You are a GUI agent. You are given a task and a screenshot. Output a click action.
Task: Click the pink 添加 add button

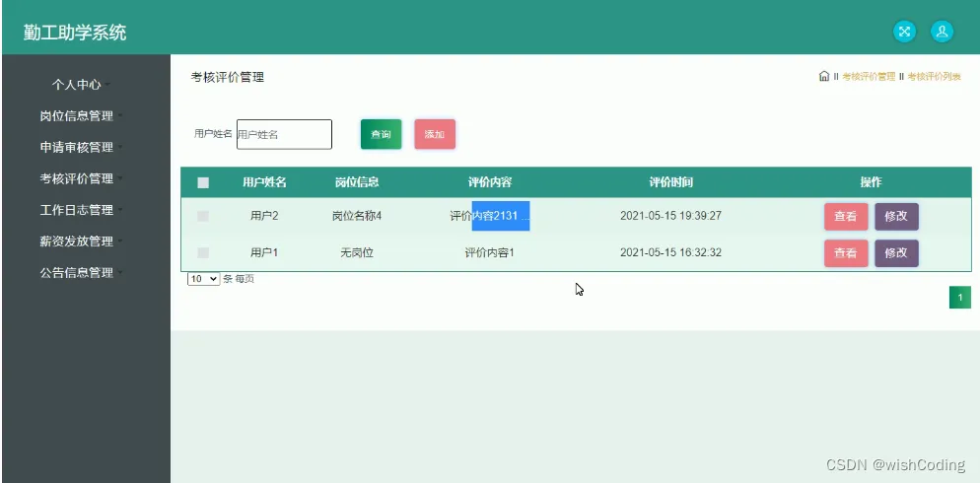(435, 134)
